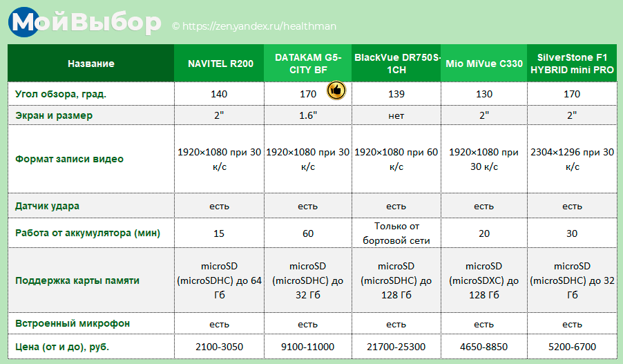Click the 2304×1296 при 30 к/с cell
623x364 pixels.
572,159
